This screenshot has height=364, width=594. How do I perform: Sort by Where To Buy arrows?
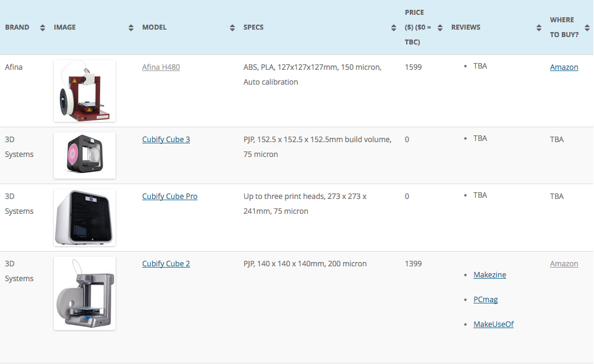587,28
